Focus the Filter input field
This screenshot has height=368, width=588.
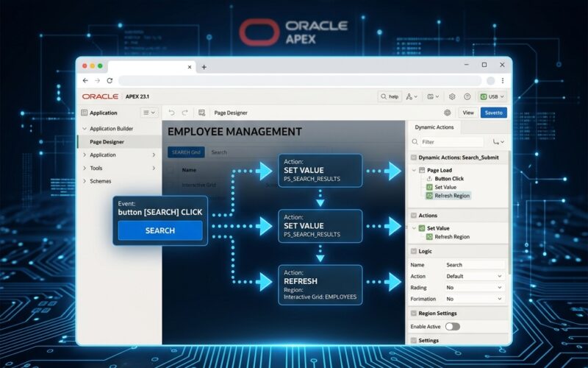pyautogui.click(x=452, y=142)
